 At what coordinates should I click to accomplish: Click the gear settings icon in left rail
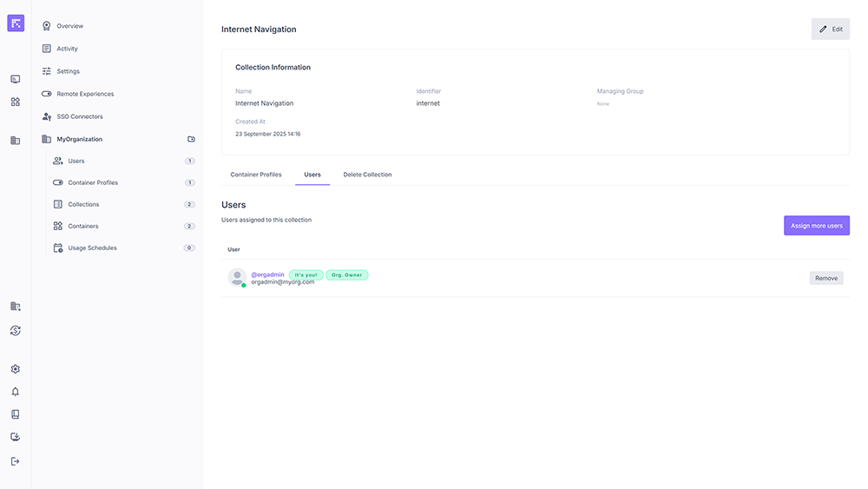(15, 369)
